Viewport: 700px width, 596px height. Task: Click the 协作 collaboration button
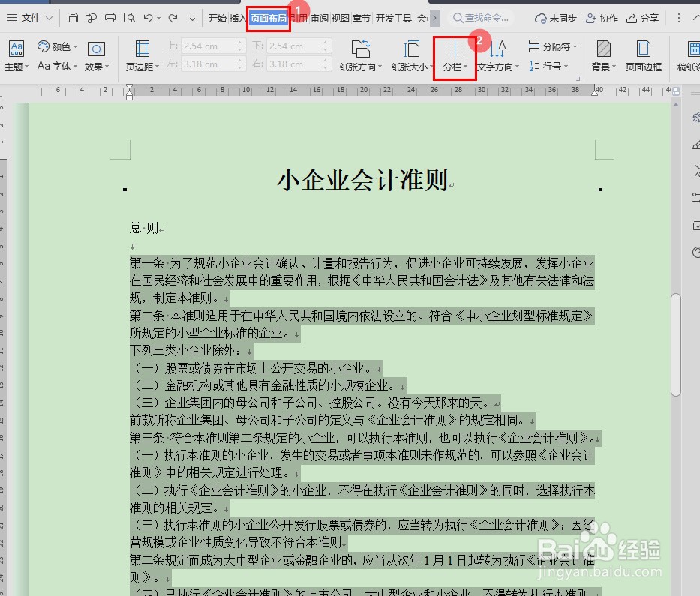click(x=605, y=18)
